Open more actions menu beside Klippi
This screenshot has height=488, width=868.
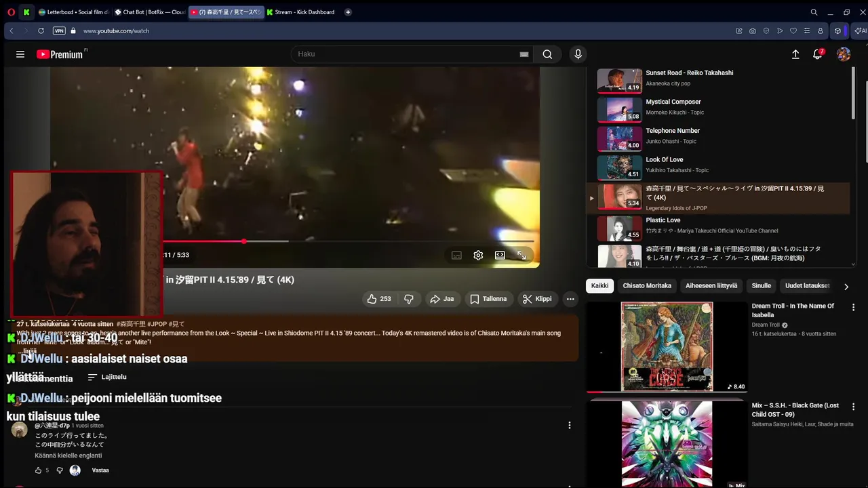coord(570,299)
